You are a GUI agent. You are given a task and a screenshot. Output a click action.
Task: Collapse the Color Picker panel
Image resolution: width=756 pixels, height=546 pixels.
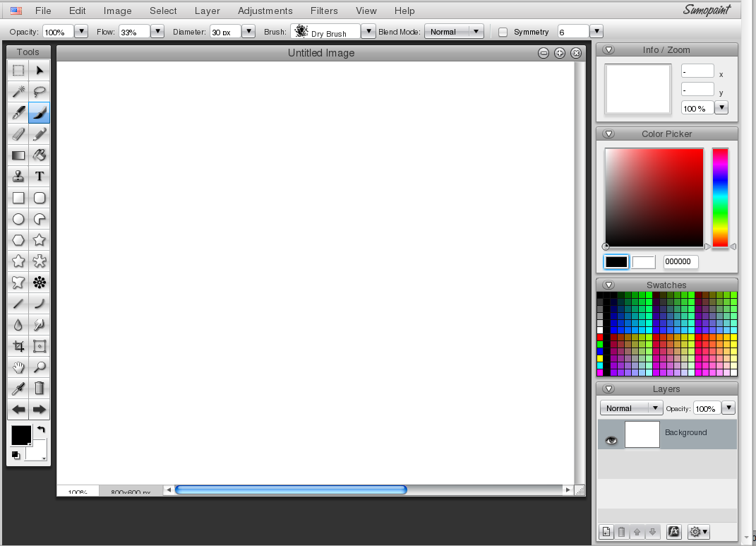click(x=609, y=133)
